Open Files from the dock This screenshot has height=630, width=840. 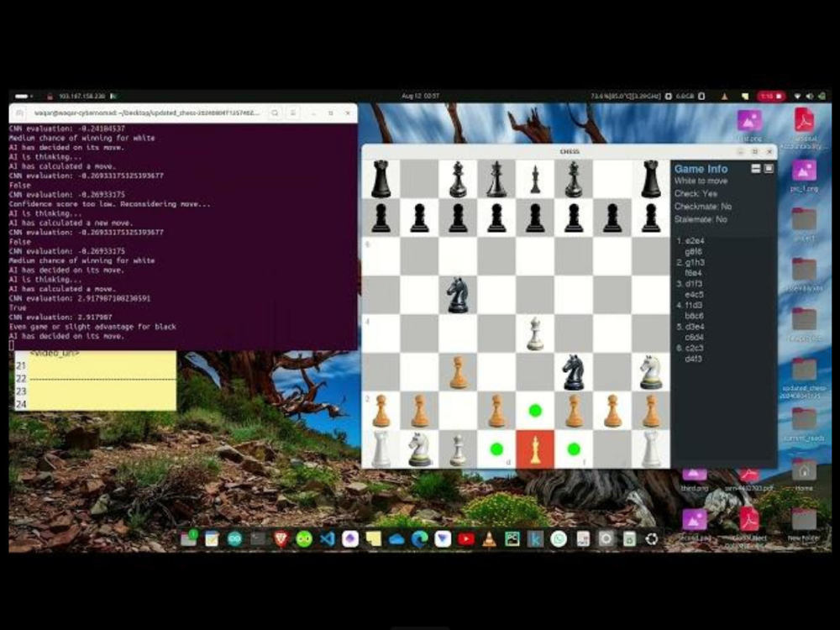point(188,538)
